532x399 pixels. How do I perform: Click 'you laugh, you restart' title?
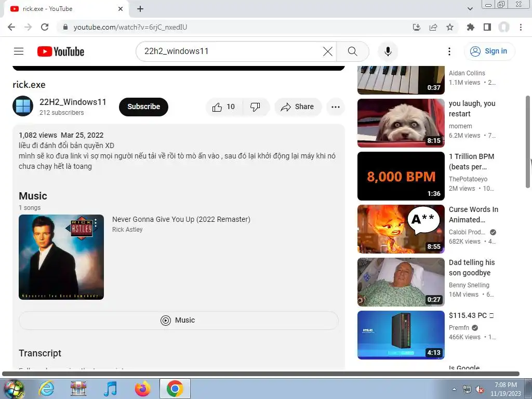coord(472,109)
